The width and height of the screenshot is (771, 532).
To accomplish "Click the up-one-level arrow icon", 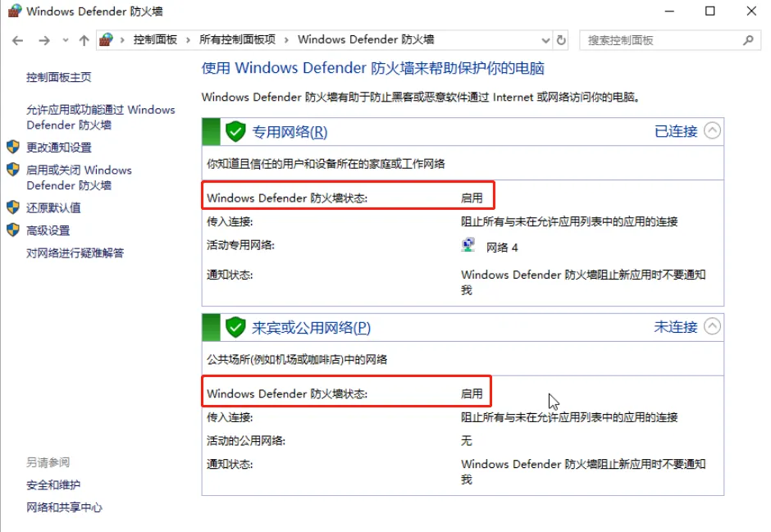I will coord(84,39).
